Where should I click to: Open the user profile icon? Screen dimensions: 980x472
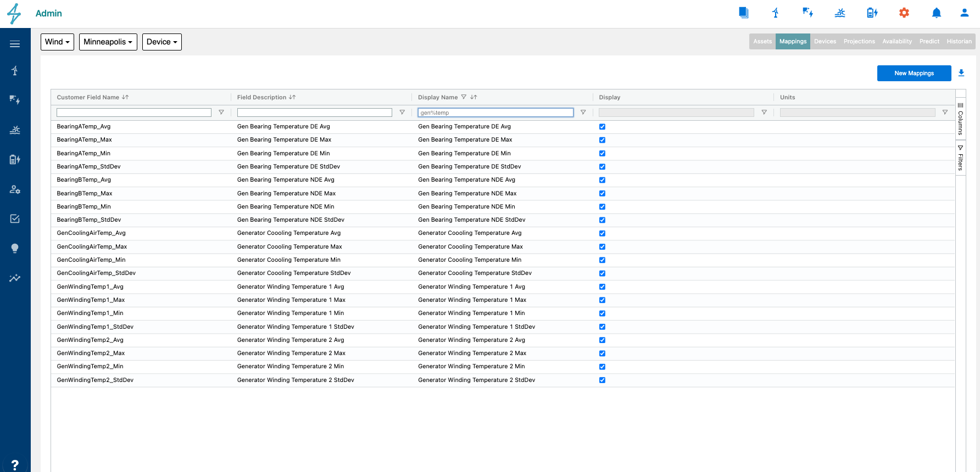[x=965, y=13]
